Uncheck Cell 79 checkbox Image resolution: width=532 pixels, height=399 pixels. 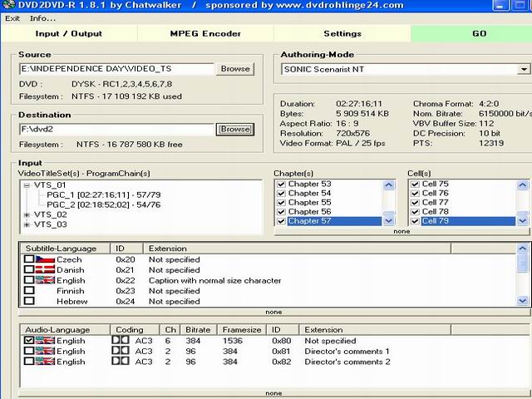(415, 221)
